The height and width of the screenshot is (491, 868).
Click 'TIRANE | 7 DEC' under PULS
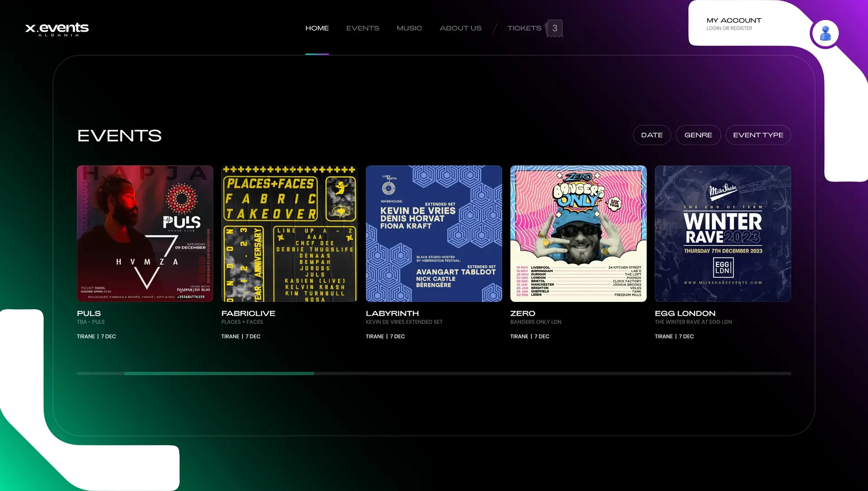(96, 337)
